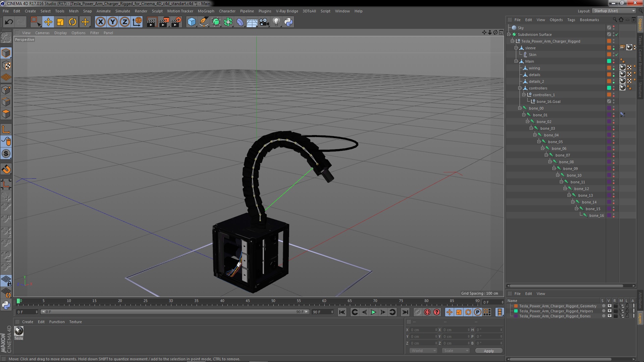Toggle Subdivision Surface enable checkmark

click(x=617, y=35)
